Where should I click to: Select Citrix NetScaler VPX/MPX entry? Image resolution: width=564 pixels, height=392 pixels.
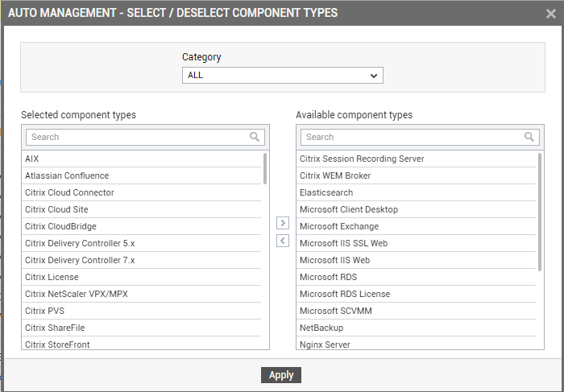143,294
